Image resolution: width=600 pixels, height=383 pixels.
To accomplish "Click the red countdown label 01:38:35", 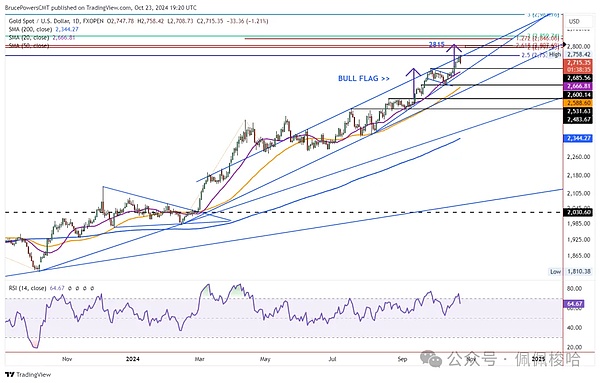I will [579, 70].
